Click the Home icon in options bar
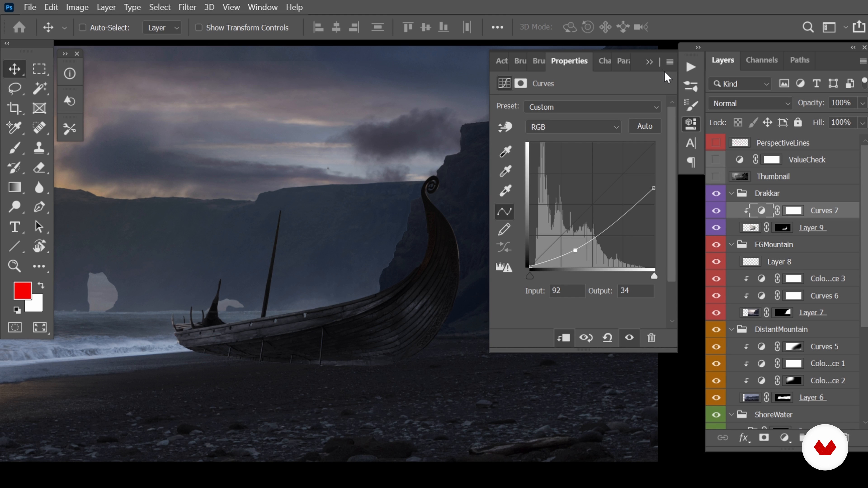 [19, 27]
